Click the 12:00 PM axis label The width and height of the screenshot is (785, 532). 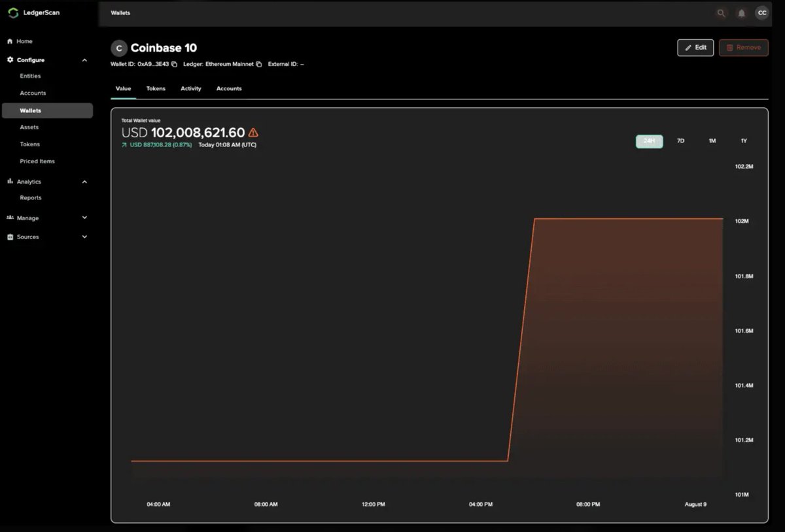click(373, 505)
